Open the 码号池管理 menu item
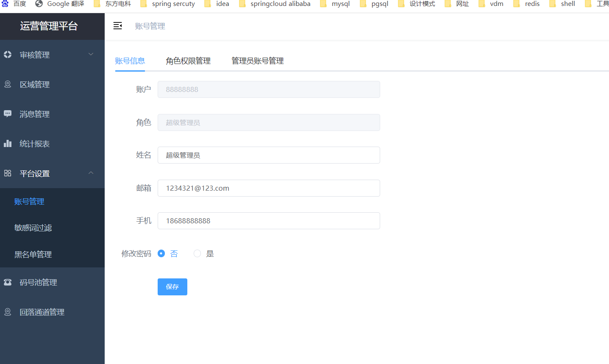The height and width of the screenshot is (364, 609). tap(52, 282)
